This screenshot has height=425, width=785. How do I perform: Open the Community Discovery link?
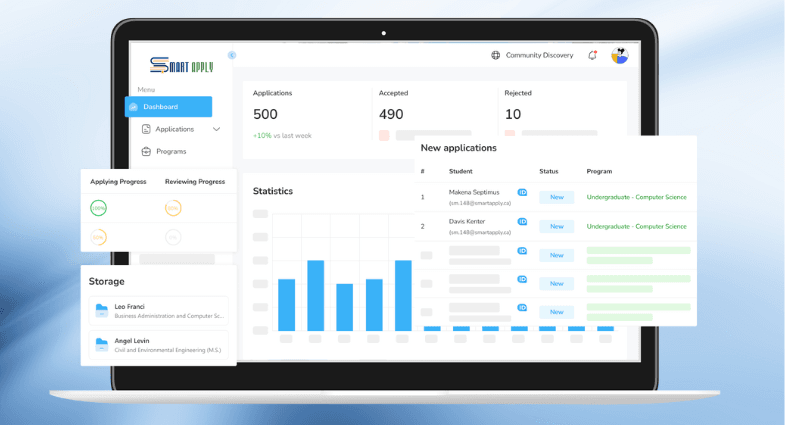coord(539,55)
